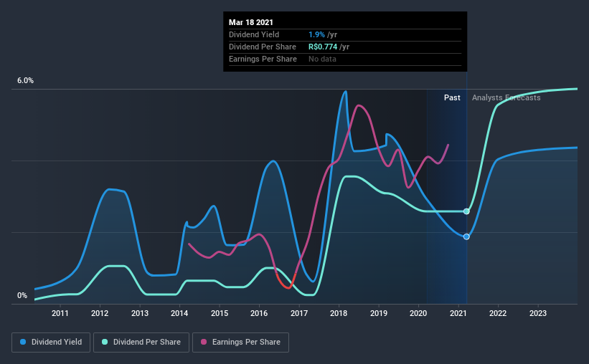This screenshot has height=364, width=589.
Task: Toggle the Earnings Per Share legend series
Action: tap(240, 343)
